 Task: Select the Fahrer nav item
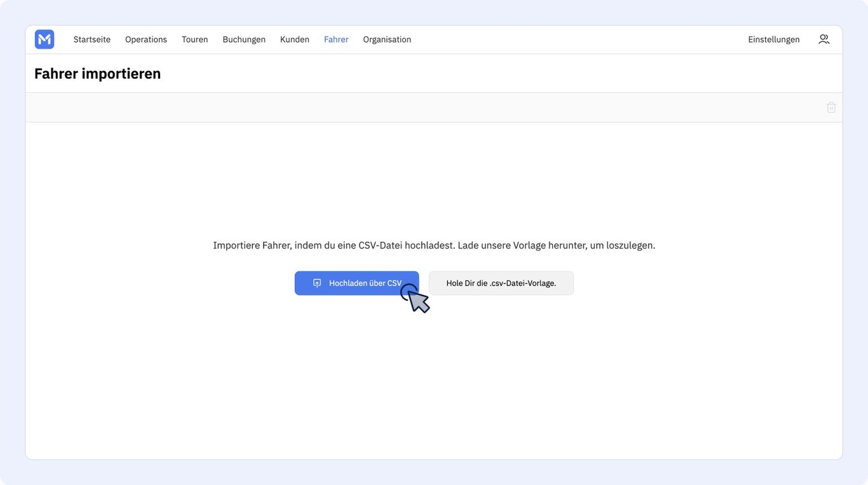click(x=336, y=39)
